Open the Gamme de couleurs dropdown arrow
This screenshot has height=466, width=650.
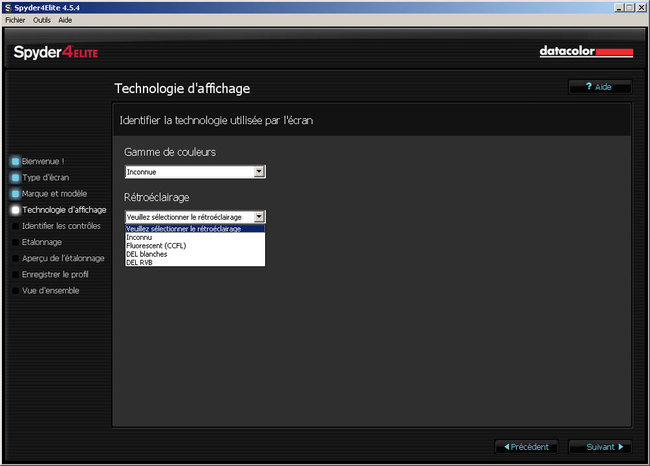click(260, 172)
